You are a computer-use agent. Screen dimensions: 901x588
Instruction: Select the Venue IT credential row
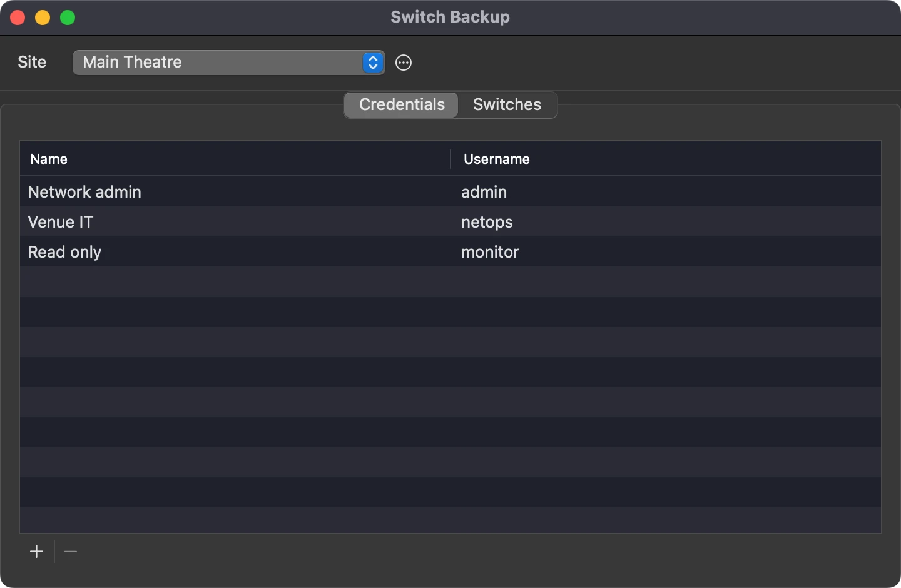click(x=450, y=221)
